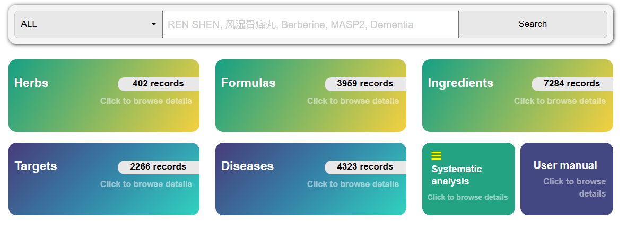Open the ALL category dropdown
The image size is (644, 230).
[88, 24]
